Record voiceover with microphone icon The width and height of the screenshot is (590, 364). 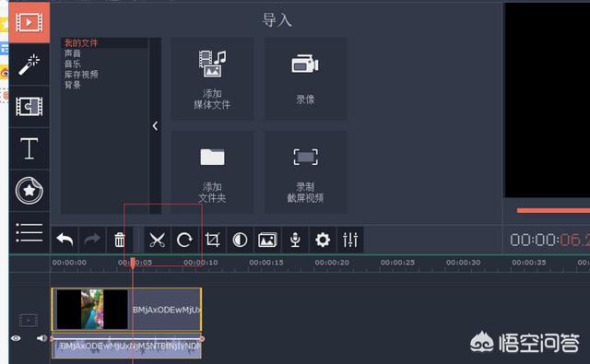pos(295,240)
